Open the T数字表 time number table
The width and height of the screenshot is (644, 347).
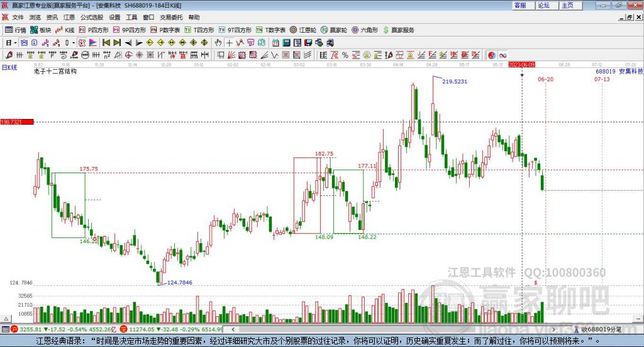[270, 30]
